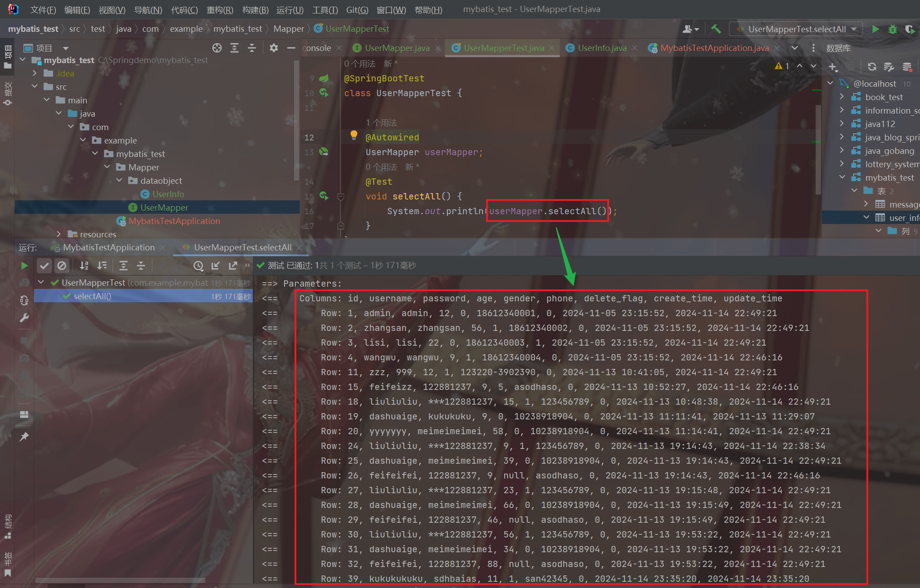920x588 pixels.
Task: Toggle the pin tab icon in Run panel
Action: (24, 436)
